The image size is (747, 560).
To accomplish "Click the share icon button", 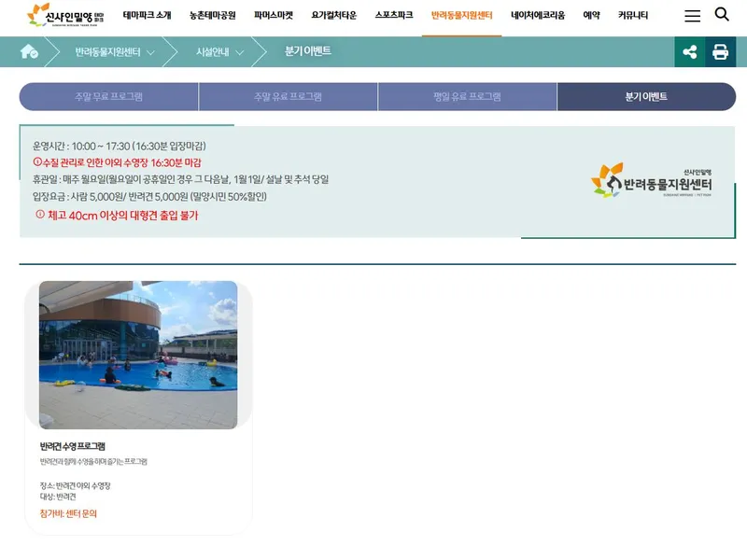I will coord(690,52).
